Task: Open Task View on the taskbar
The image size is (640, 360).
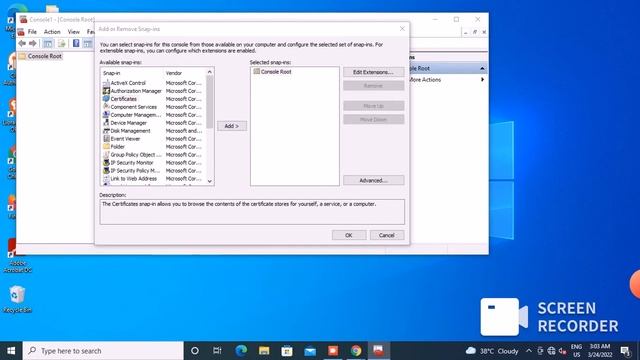Action: pos(218,351)
